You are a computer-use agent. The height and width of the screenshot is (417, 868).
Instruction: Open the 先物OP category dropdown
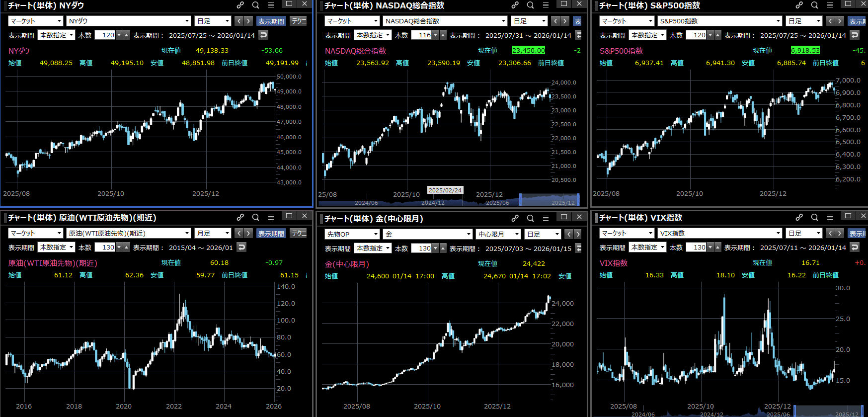pyautogui.click(x=352, y=234)
